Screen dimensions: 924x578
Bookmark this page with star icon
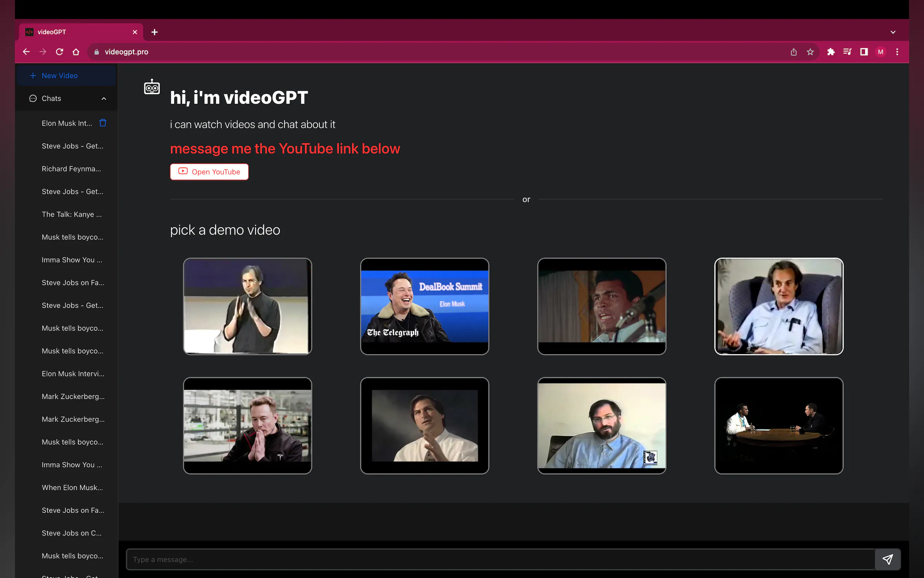(x=810, y=52)
